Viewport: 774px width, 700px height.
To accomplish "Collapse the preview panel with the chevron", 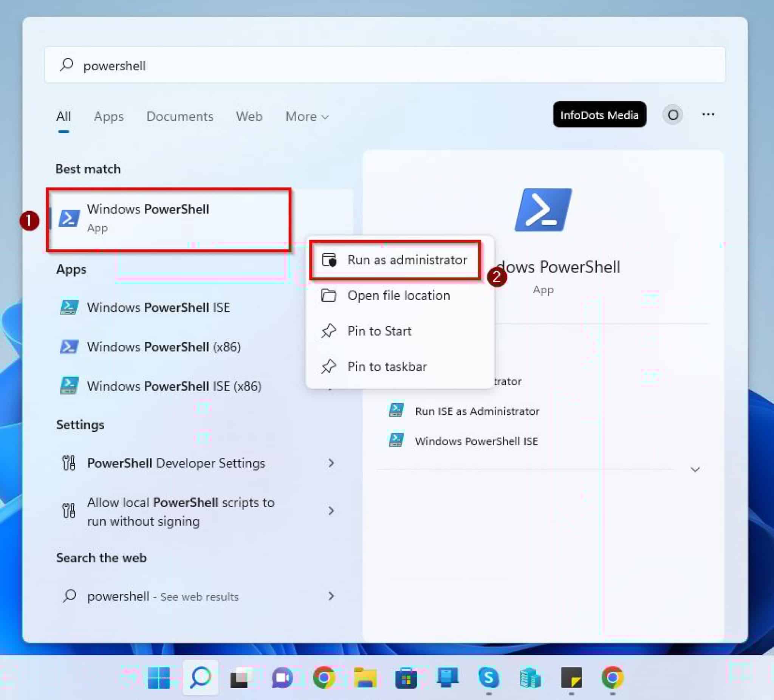I will (x=695, y=469).
